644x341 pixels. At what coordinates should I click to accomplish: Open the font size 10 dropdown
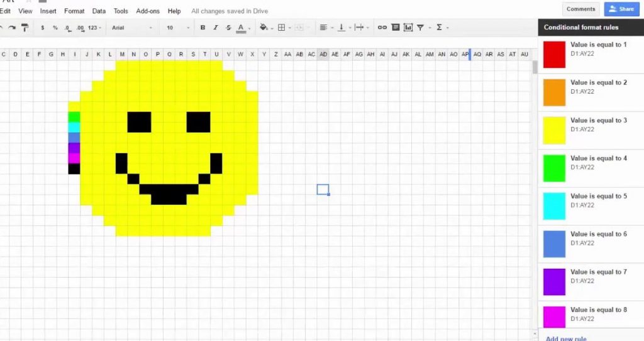click(178, 28)
